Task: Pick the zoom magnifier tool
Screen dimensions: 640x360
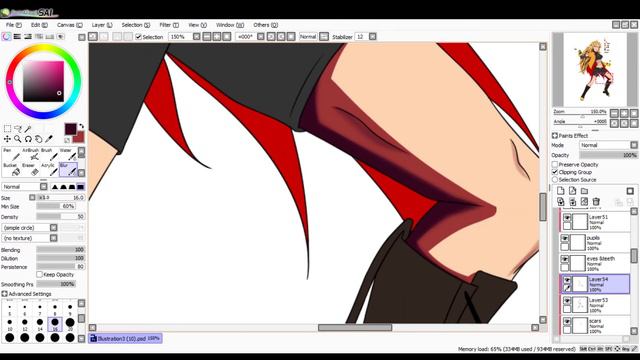Action: click(18, 139)
